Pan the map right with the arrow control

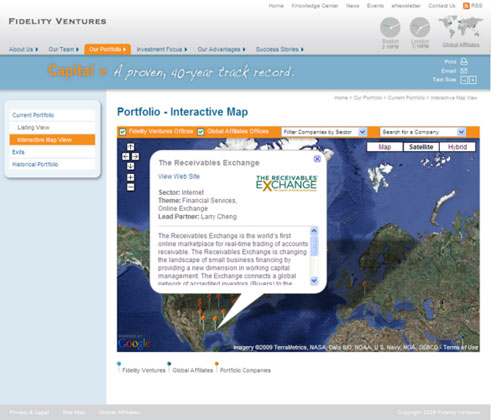(x=135, y=156)
